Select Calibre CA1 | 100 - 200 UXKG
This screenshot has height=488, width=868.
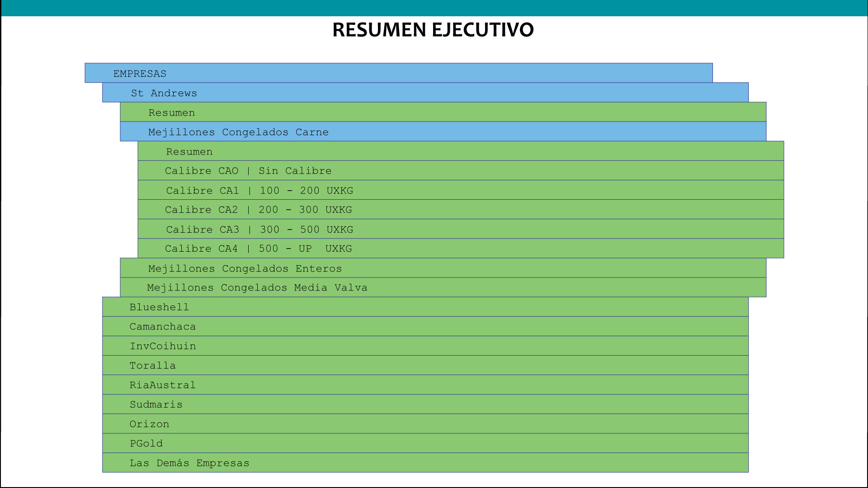[259, 190]
